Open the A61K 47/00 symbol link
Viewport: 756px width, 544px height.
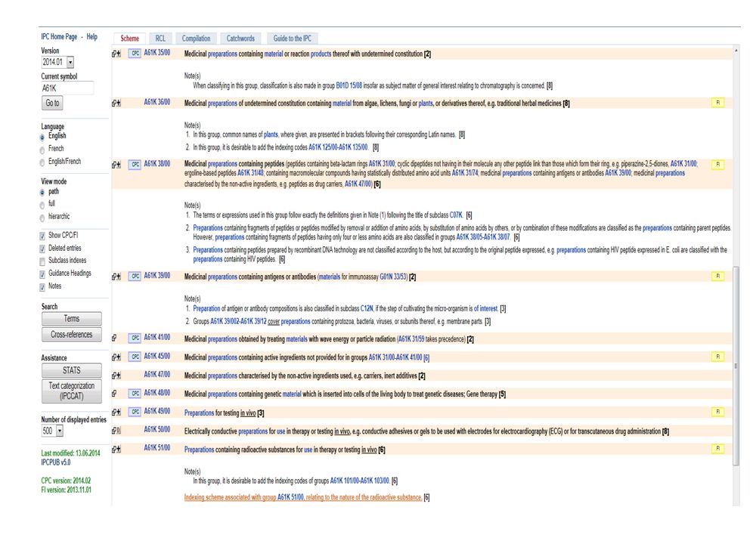click(x=156, y=375)
